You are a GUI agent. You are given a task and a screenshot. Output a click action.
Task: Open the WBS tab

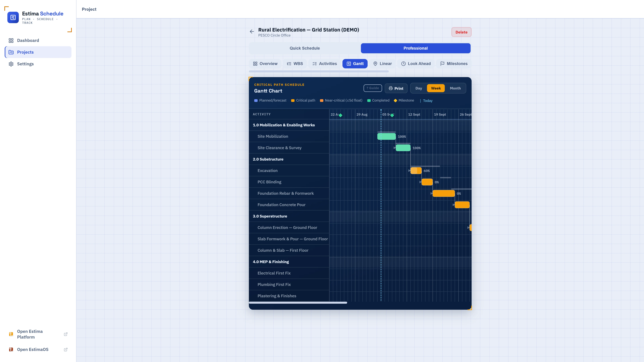pos(295,64)
